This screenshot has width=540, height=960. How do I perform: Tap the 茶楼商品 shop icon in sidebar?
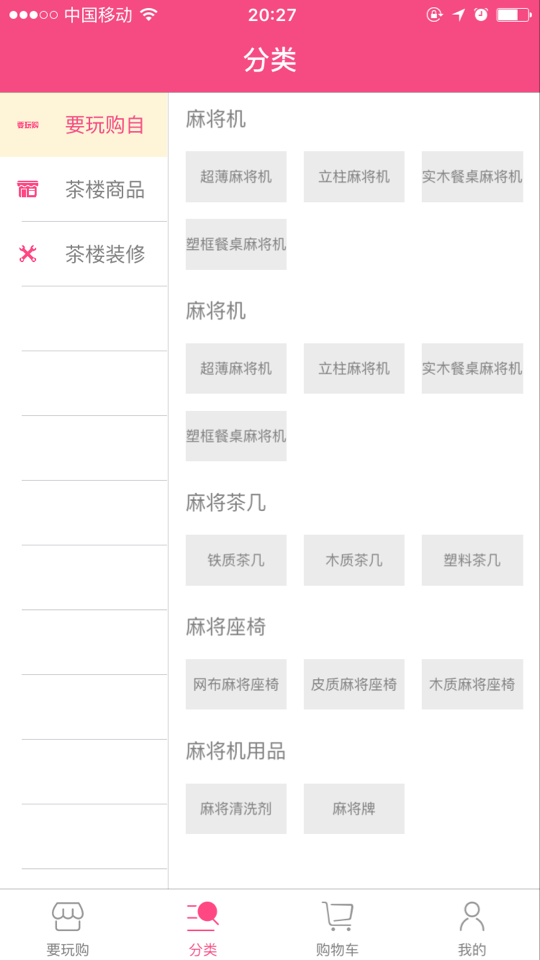pos(28,189)
